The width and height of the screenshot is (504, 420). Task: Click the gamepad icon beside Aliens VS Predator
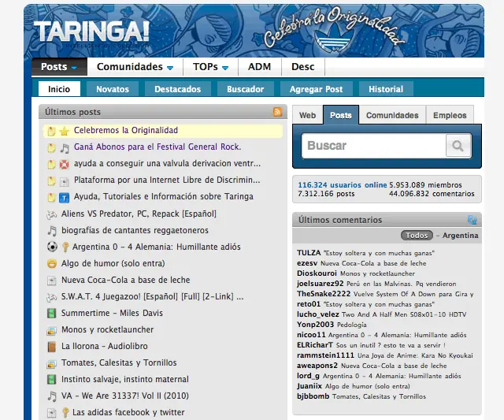[51, 214]
